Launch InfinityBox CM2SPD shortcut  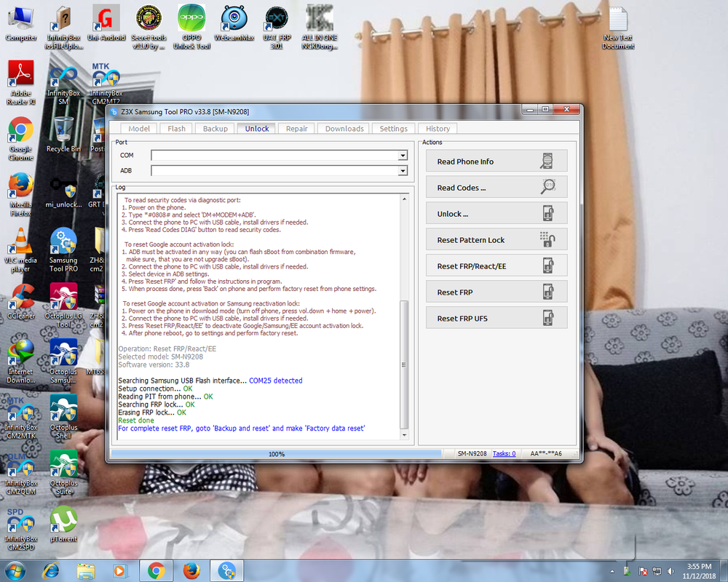click(21, 528)
